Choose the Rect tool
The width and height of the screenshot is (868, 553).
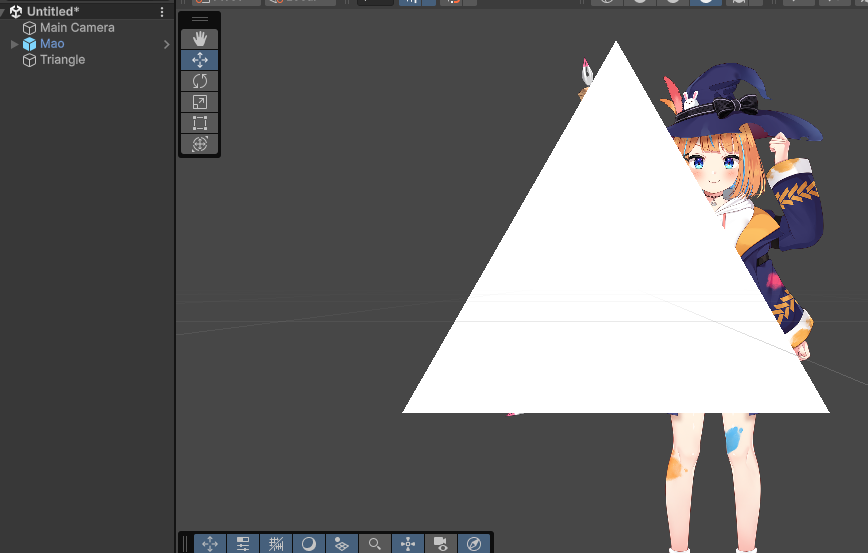tap(199, 123)
